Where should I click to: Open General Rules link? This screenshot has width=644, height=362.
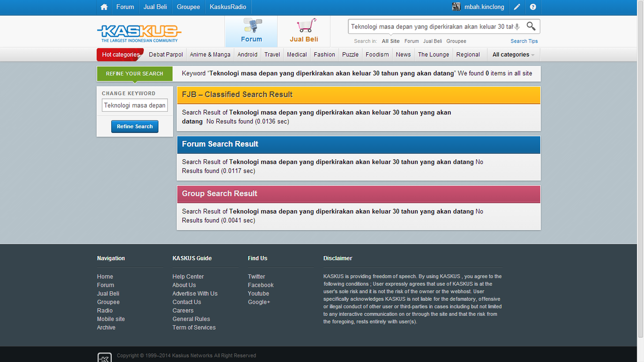pos(191,319)
